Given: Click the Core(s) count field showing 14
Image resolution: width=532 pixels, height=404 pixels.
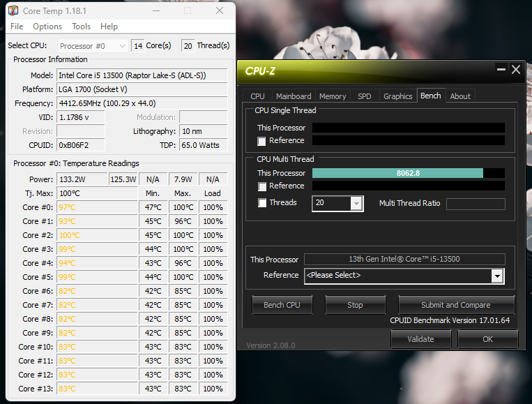Looking at the screenshot, I should (x=138, y=46).
